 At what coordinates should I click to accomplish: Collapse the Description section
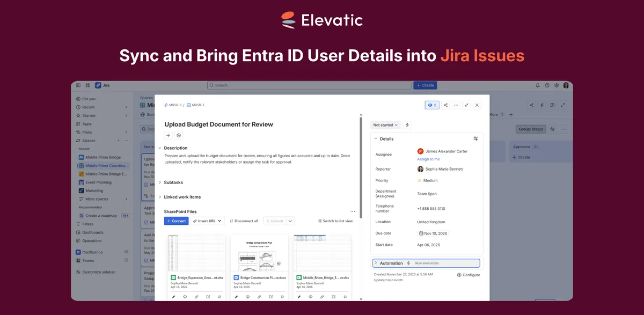(x=160, y=148)
